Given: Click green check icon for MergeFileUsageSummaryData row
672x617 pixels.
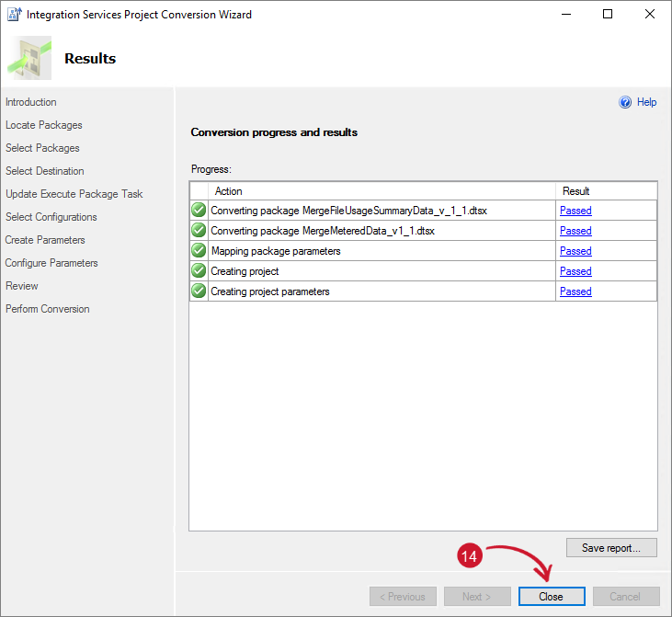Looking at the screenshot, I should tap(199, 211).
